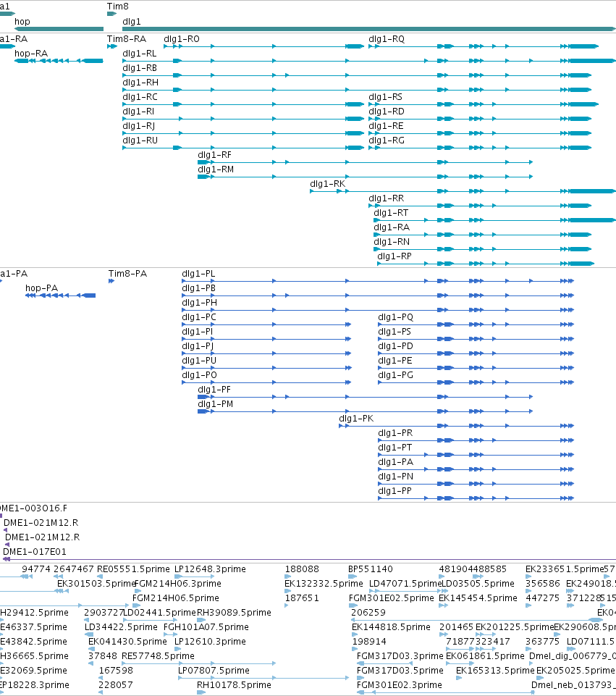Click transcript label dlg1-RQ
616x696 pixels.
387,38
